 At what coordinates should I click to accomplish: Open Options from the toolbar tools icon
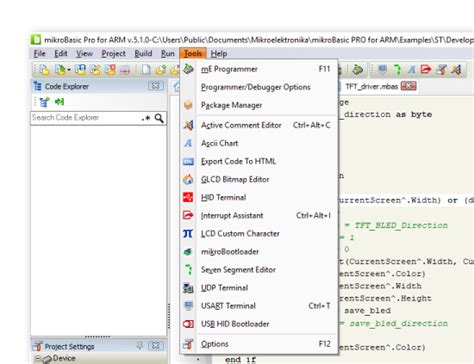pyautogui.click(x=441, y=70)
